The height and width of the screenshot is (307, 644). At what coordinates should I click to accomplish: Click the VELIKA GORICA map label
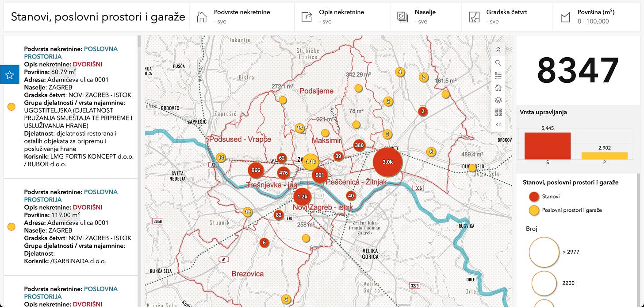click(370, 253)
